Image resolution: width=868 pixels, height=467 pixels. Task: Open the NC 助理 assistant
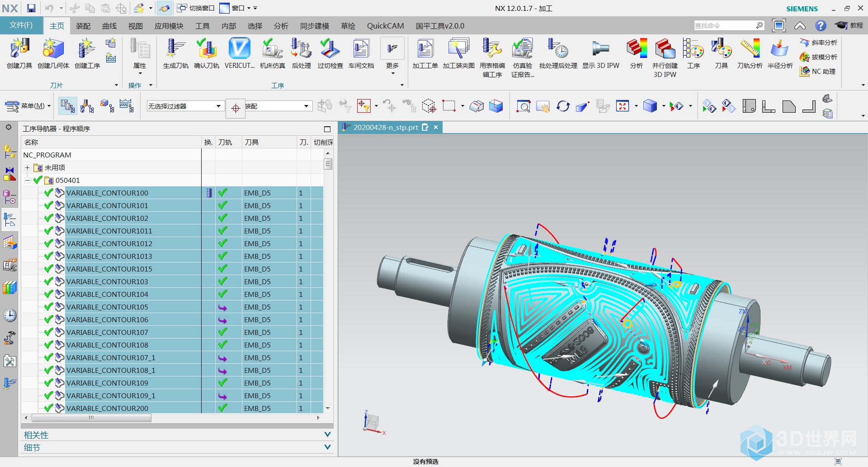pos(818,71)
